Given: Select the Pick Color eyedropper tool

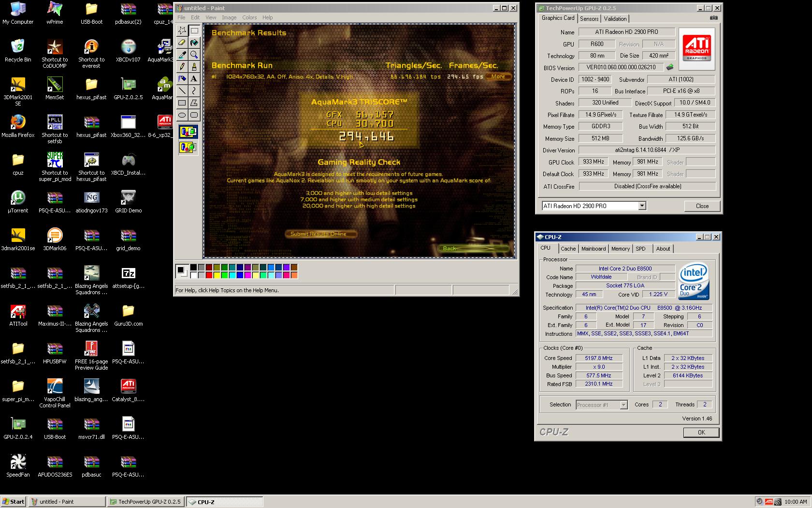Looking at the screenshot, I should coord(182,55).
